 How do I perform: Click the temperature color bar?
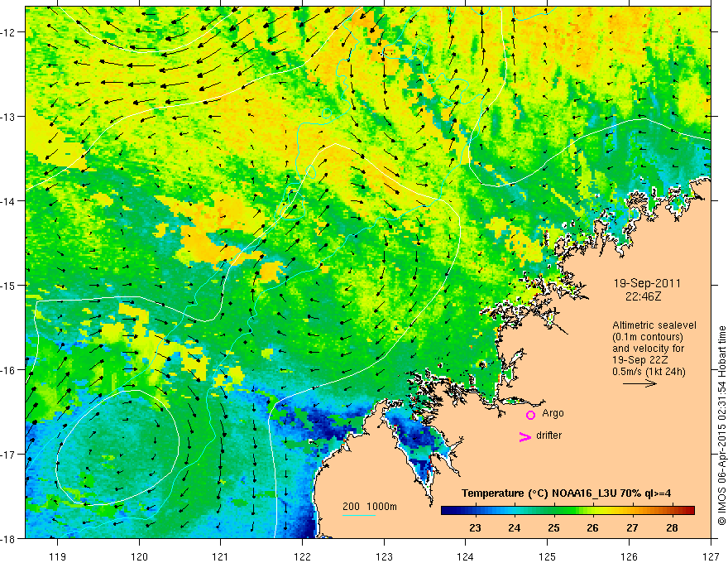[568, 510]
